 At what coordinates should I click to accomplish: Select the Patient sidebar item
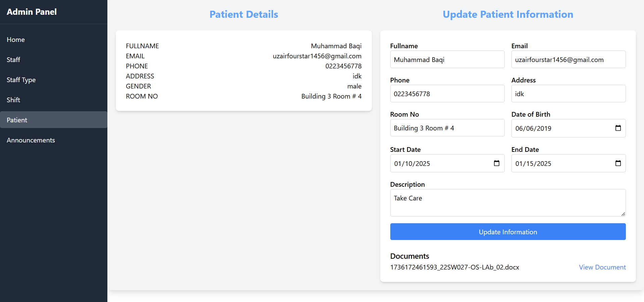(x=17, y=120)
